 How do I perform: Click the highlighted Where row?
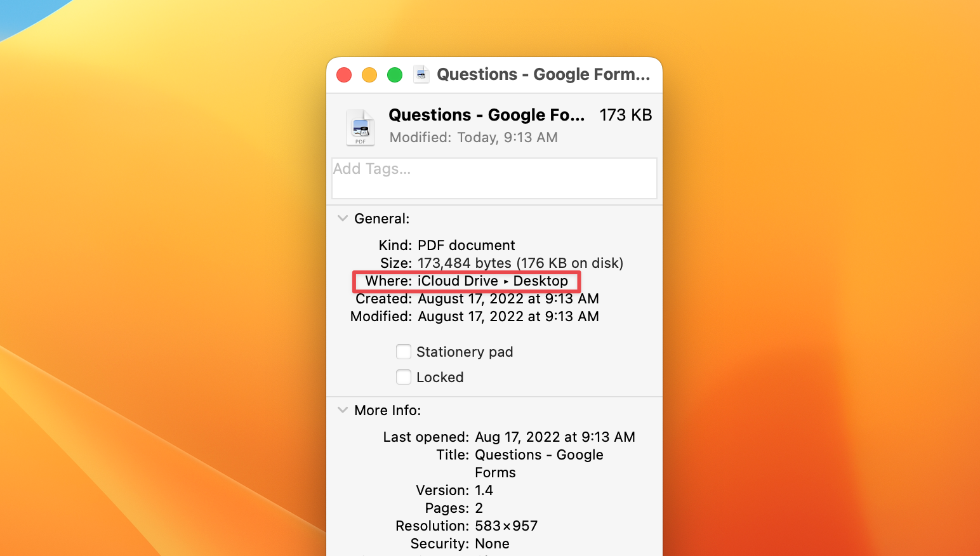pyautogui.click(x=467, y=281)
